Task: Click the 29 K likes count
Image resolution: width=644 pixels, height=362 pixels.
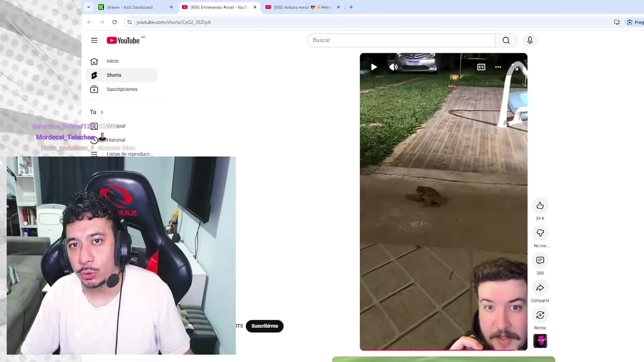Action: (540, 218)
